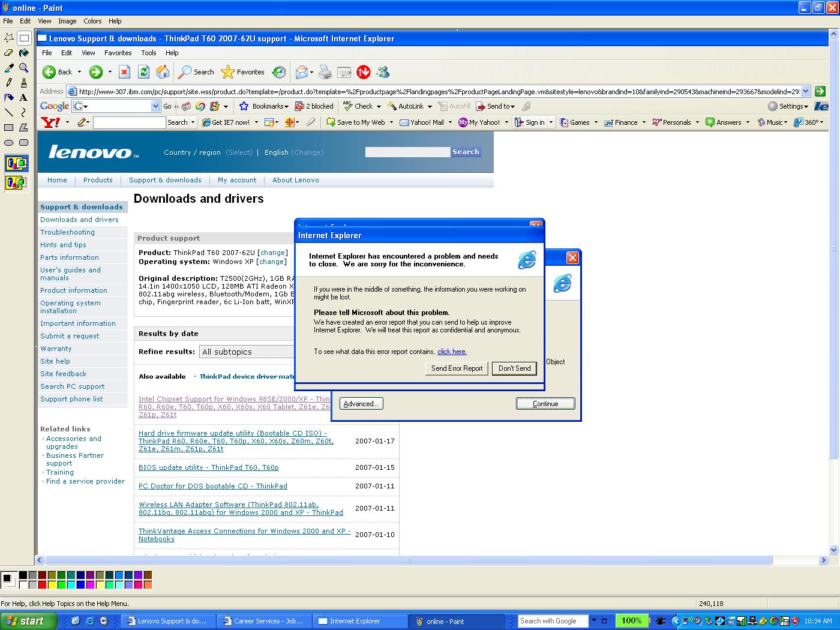Choose the Ellipse shape tool

(9, 143)
